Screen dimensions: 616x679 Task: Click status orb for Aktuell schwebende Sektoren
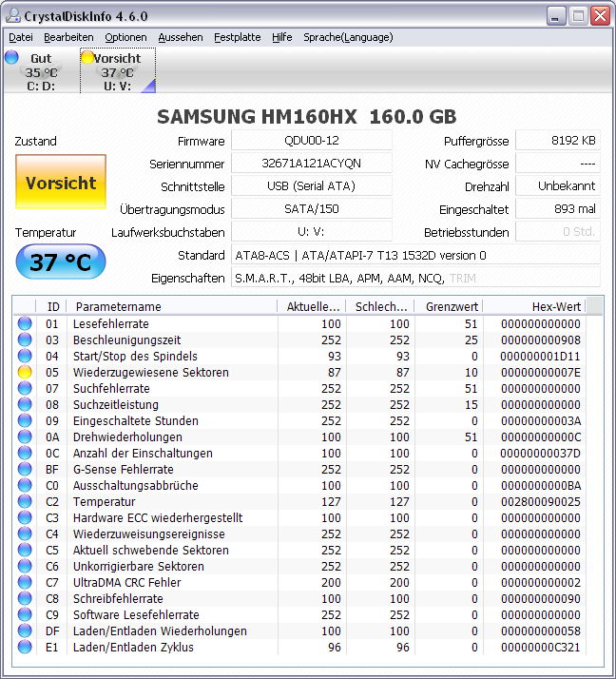(25, 550)
